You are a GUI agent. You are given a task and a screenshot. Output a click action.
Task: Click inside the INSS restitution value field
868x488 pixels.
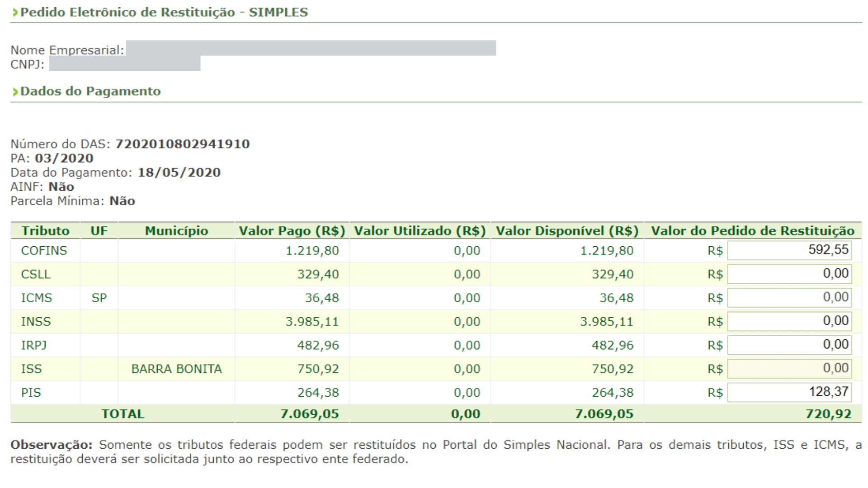click(788, 321)
